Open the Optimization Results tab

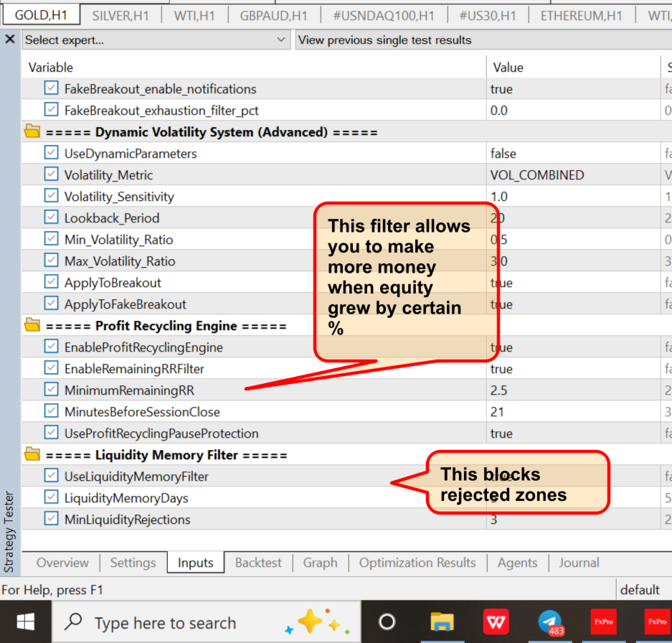417,563
